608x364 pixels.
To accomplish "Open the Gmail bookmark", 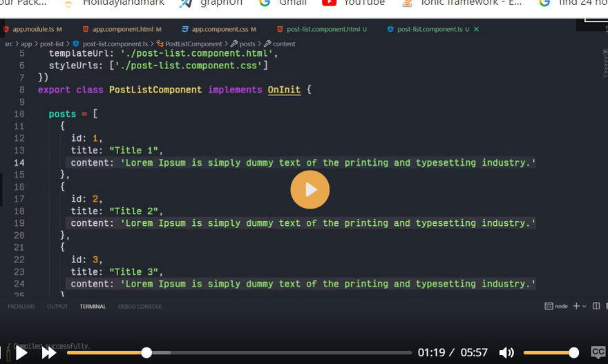I will pos(283,3).
